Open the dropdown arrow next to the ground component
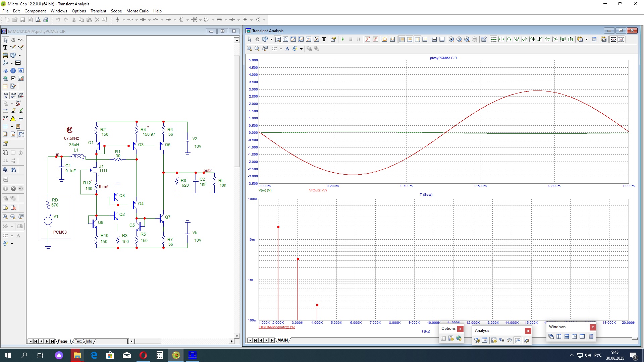This screenshot has height=362, width=644. (124, 20)
